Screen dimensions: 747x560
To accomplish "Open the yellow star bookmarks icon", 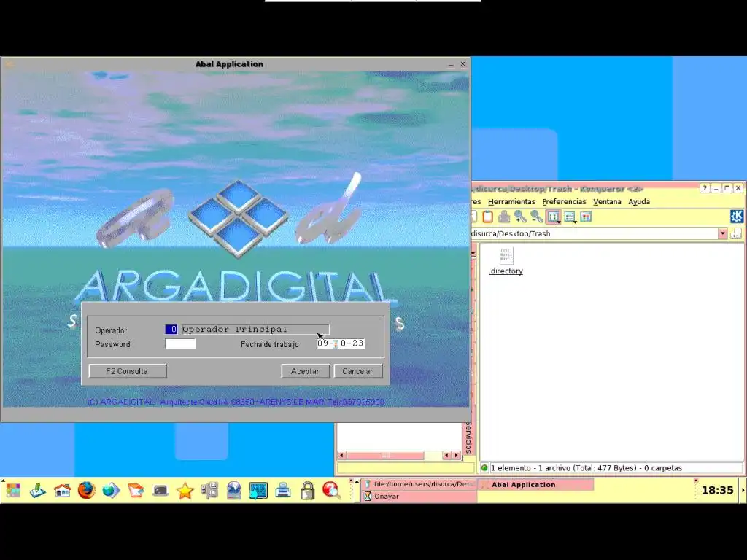I will (x=185, y=491).
